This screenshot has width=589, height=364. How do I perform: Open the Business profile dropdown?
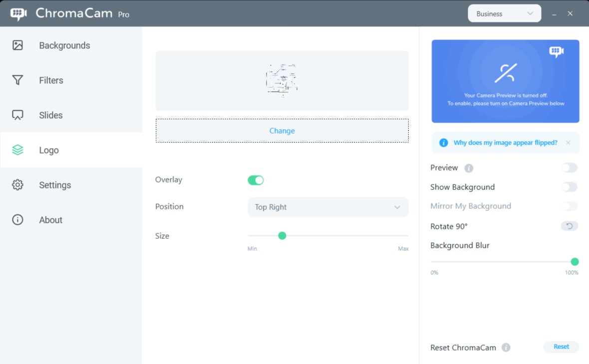coord(505,13)
